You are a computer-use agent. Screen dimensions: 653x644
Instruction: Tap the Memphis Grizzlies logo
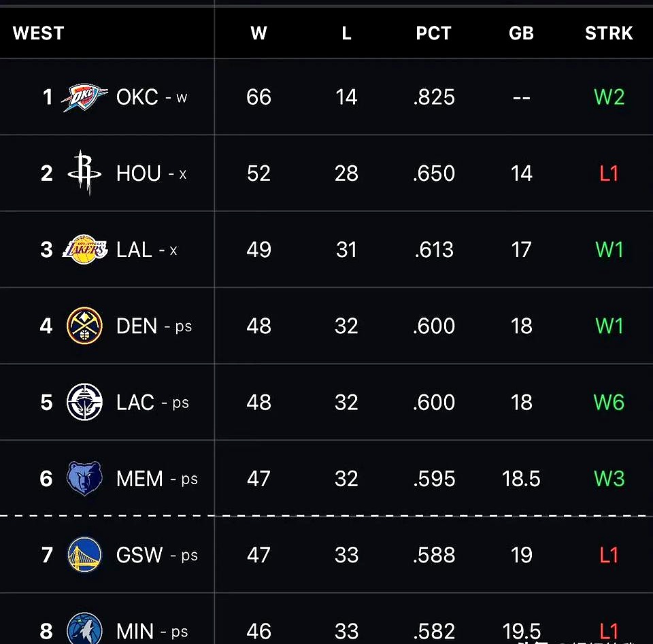tap(84, 479)
